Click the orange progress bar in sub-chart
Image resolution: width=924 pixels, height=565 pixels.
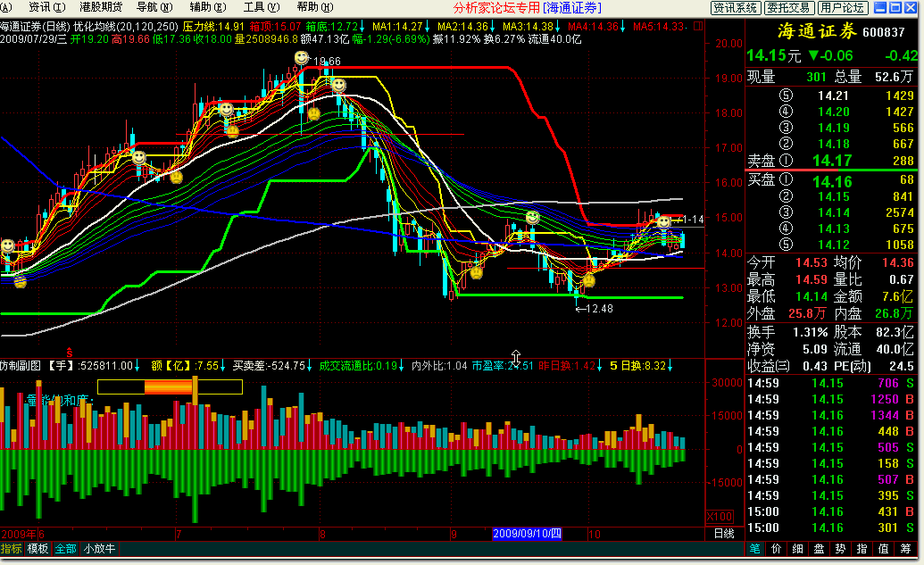tap(170, 387)
